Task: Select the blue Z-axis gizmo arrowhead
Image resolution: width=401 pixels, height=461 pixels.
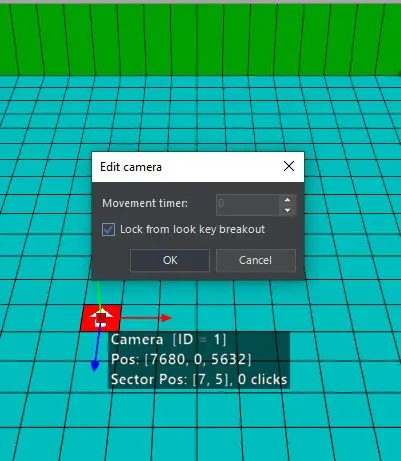Action: [x=95, y=366]
